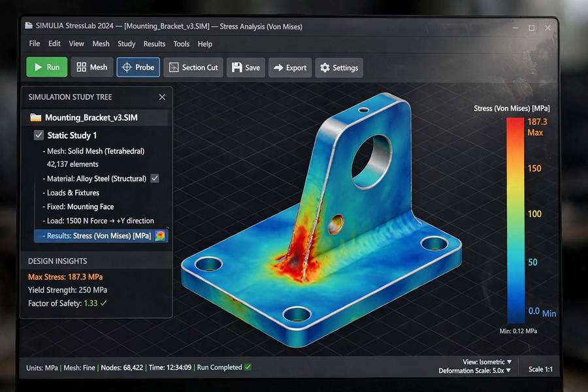The width and height of the screenshot is (588, 392).
Task: Click the Max Stress: 187.3 MPa insight
Action: click(65, 277)
